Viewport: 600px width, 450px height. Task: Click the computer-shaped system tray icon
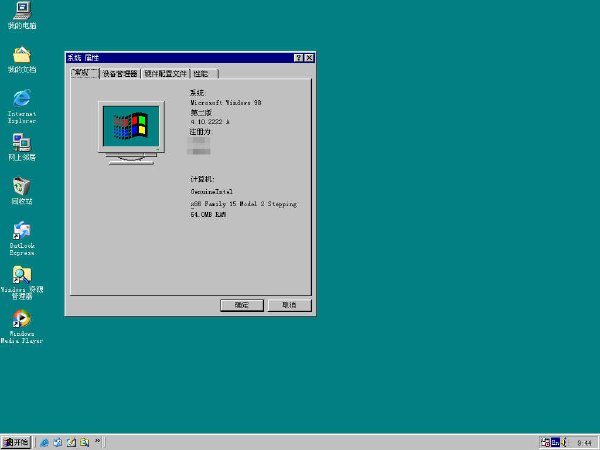coord(546,443)
